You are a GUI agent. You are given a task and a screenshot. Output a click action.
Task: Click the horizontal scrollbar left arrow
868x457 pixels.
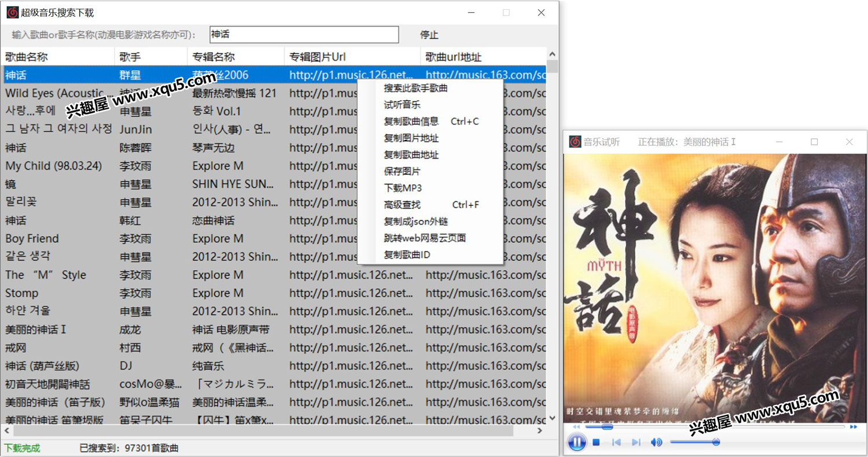click(x=7, y=431)
